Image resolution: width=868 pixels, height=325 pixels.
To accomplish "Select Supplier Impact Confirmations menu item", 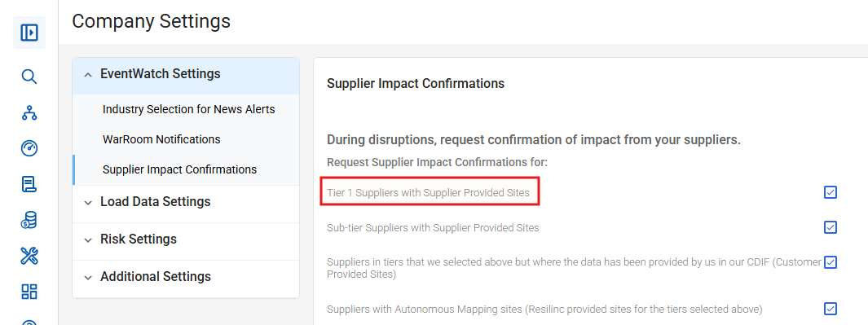I will 180,169.
